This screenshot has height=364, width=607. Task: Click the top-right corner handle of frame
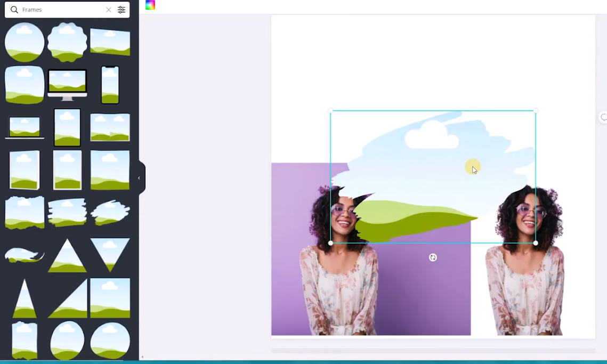536,111
